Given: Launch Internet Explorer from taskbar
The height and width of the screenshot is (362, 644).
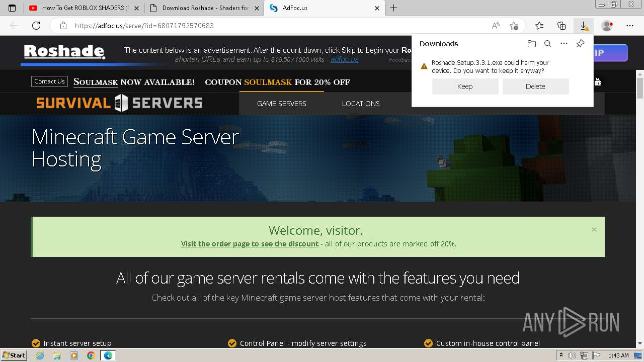Looking at the screenshot, I should [40, 355].
